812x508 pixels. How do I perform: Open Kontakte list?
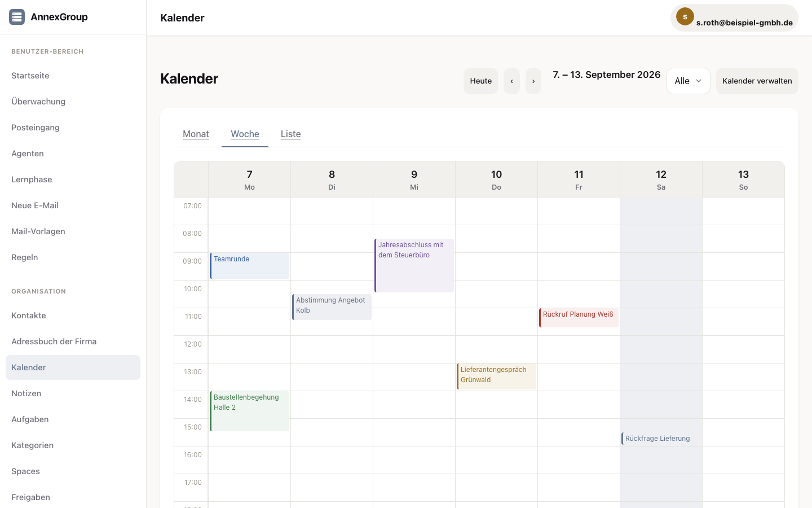pos(73,316)
